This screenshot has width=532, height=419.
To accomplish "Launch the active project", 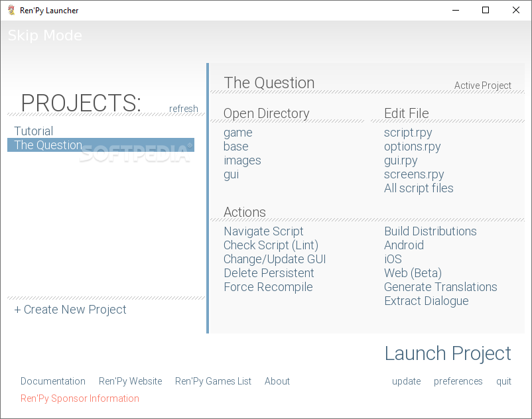I will [448, 353].
